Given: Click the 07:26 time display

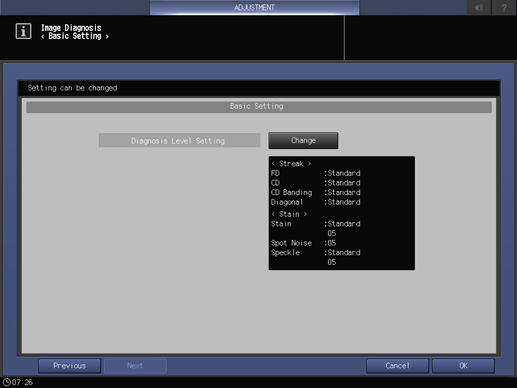Looking at the screenshot, I should tap(22, 382).
